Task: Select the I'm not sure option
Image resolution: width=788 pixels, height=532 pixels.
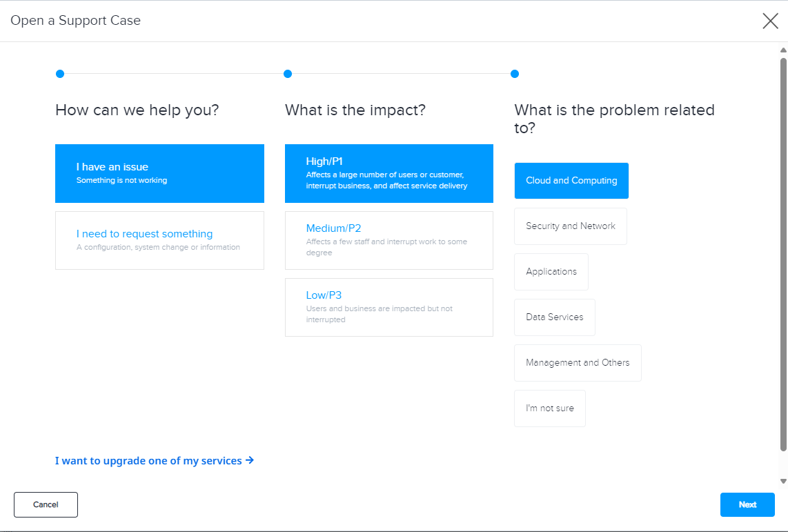Action: pos(550,408)
